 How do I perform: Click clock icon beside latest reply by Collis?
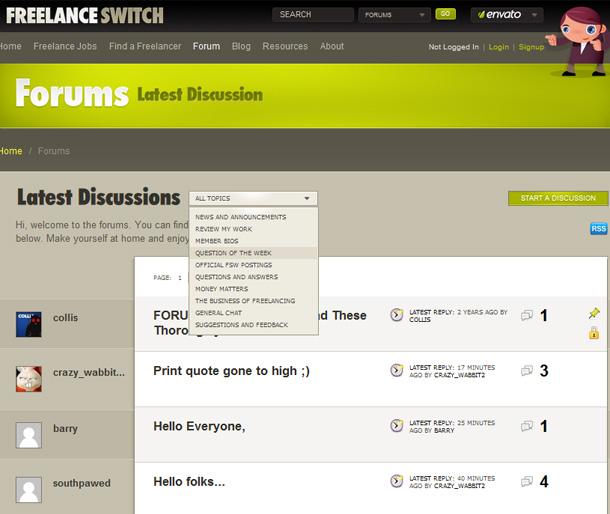pos(396,314)
